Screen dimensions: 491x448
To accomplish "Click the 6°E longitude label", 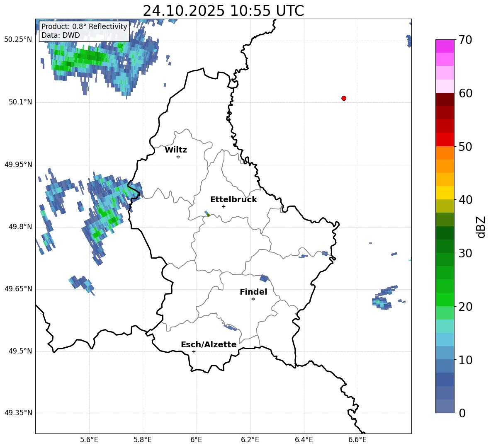I will tap(196, 440).
